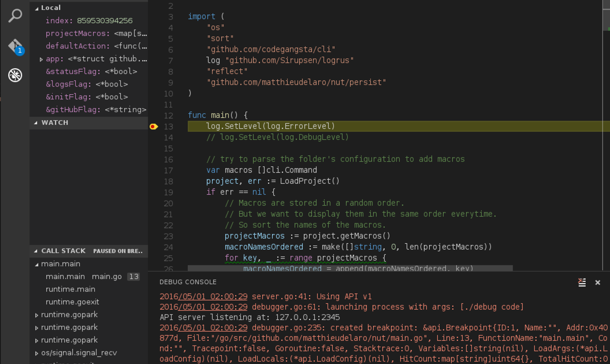
Task: Click the API server listening console line
Action: [x=250, y=317]
